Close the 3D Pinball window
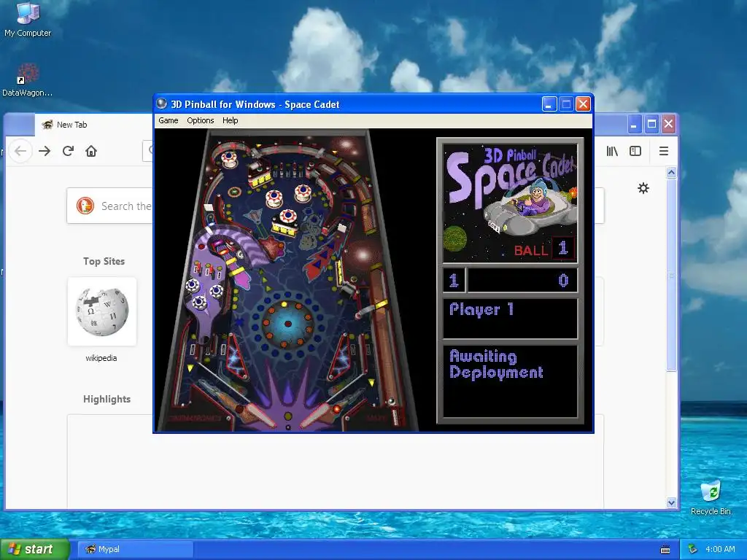Viewport: 747px width, 560px height. coord(583,104)
